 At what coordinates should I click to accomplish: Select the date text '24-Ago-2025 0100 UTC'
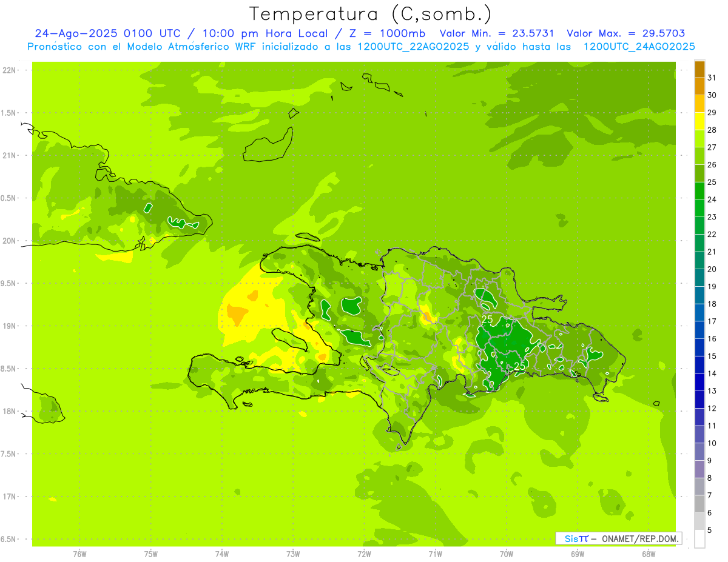[107, 33]
